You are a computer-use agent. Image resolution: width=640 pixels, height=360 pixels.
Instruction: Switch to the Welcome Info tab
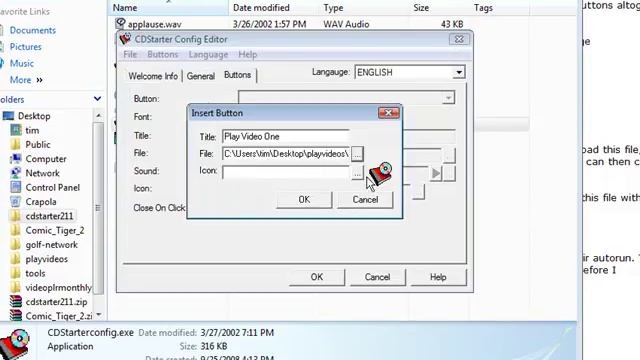[153, 76]
